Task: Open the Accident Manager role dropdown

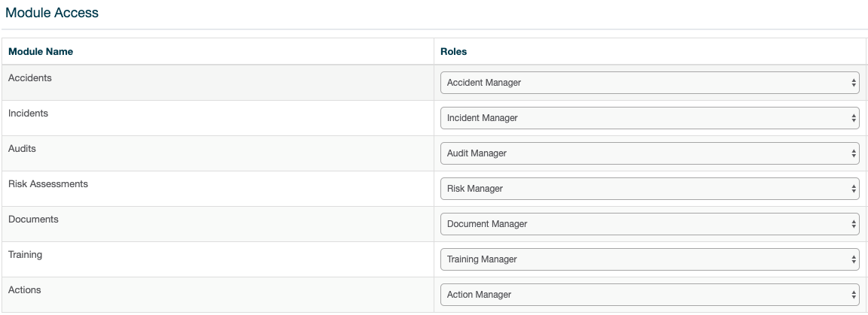Action: (650, 83)
